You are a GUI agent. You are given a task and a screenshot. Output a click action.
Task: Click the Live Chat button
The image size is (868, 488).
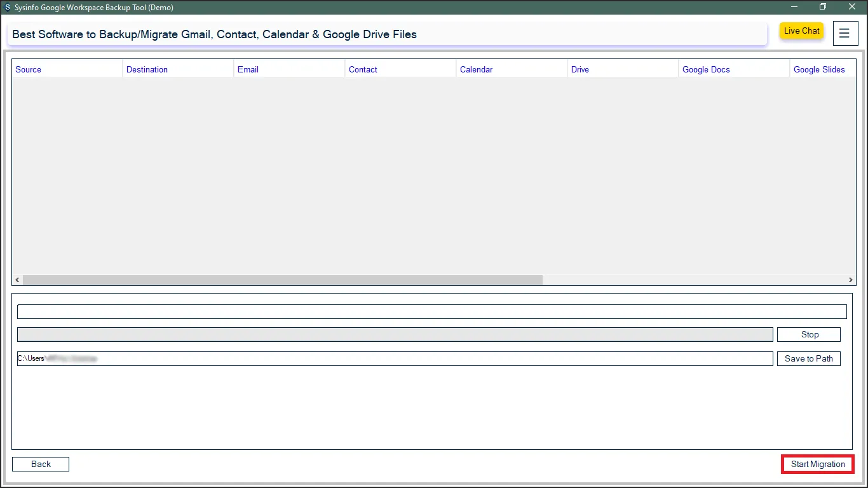coord(801,31)
